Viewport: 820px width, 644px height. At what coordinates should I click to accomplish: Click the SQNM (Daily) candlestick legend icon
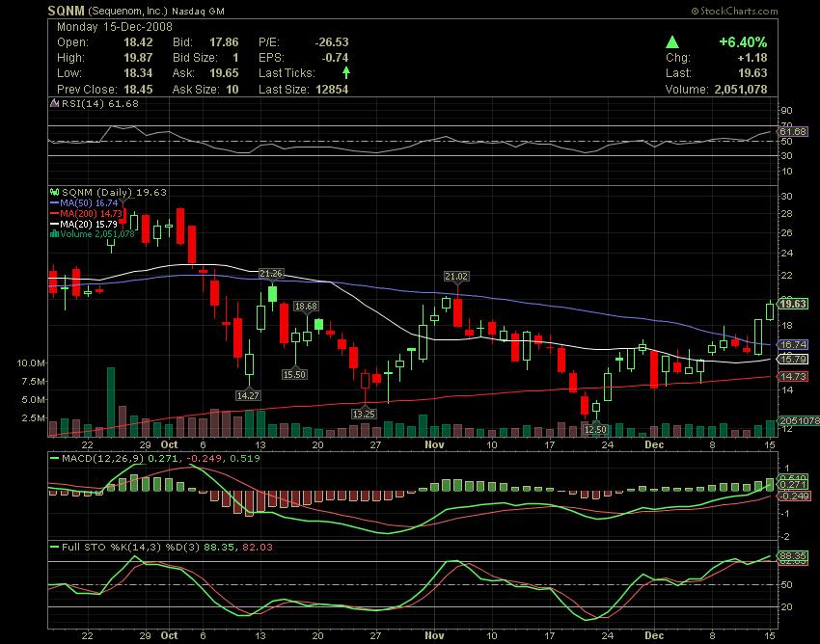(x=54, y=192)
